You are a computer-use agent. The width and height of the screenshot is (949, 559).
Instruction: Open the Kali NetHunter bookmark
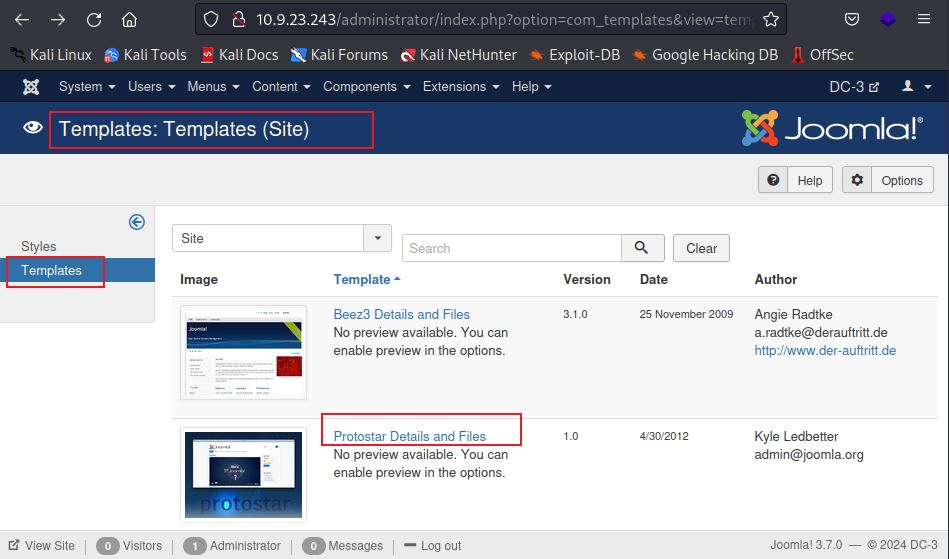click(458, 55)
